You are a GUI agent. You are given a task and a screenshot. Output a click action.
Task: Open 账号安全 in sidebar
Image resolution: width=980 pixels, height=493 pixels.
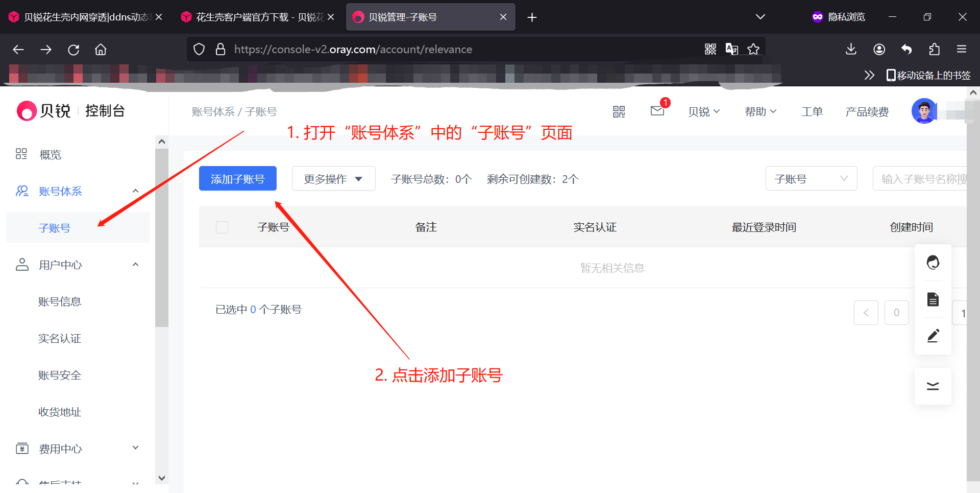[60, 375]
